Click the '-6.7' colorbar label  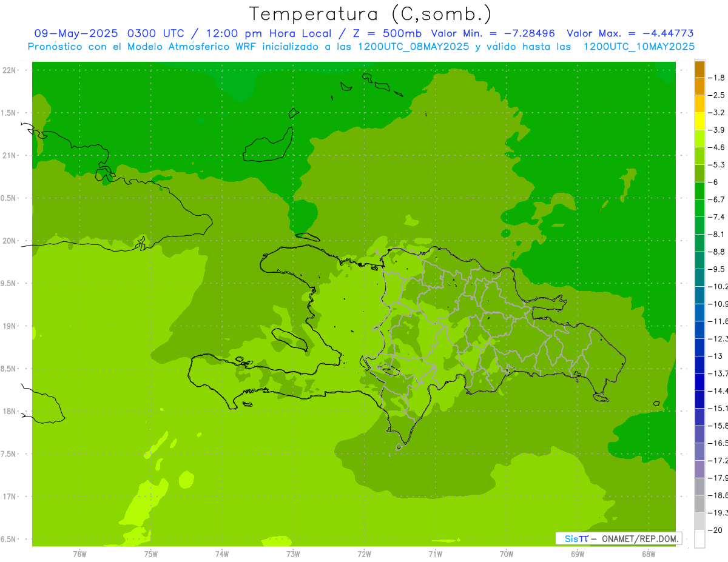[716, 199]
